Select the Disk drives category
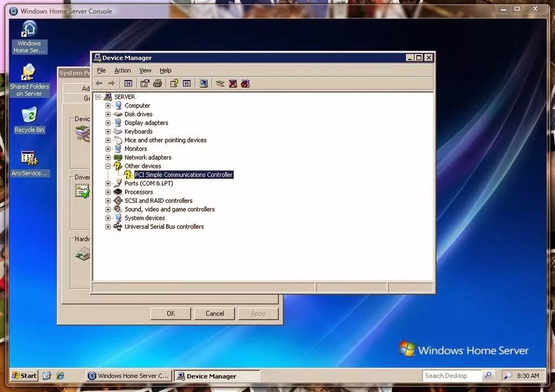 (x=138, y=114)
